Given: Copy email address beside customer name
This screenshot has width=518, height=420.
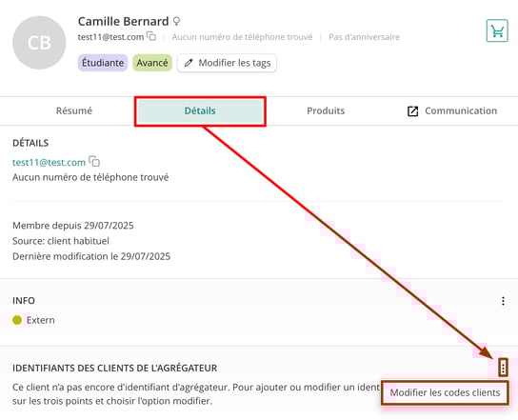Looking at the screenshot, I should (151, 36).
